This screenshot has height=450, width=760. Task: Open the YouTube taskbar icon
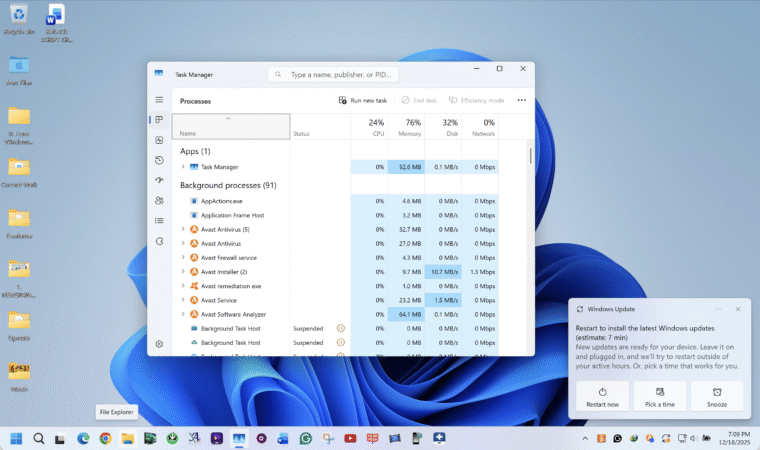point(350,438)
